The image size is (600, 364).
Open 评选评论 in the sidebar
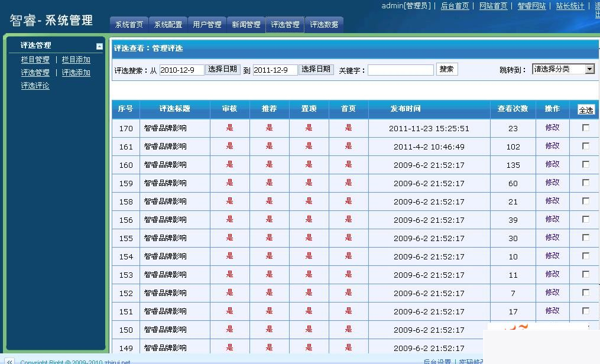(35, 85)
